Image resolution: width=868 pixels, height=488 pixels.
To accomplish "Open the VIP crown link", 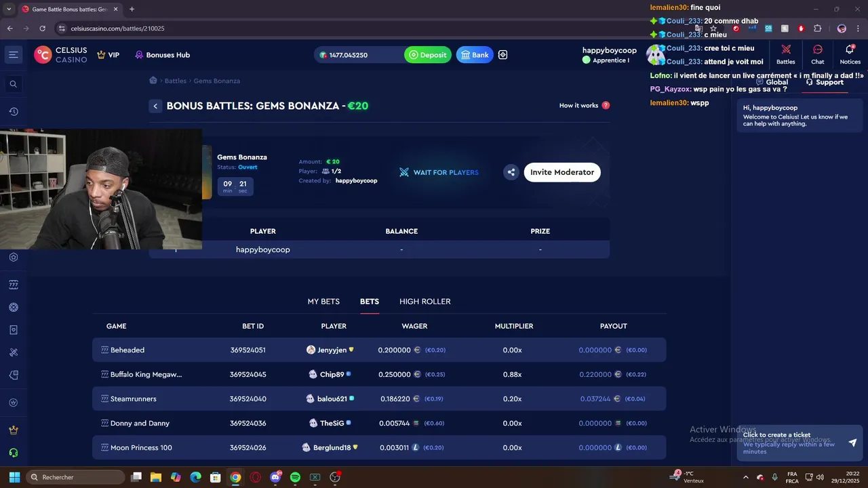I will coord(108,55).
